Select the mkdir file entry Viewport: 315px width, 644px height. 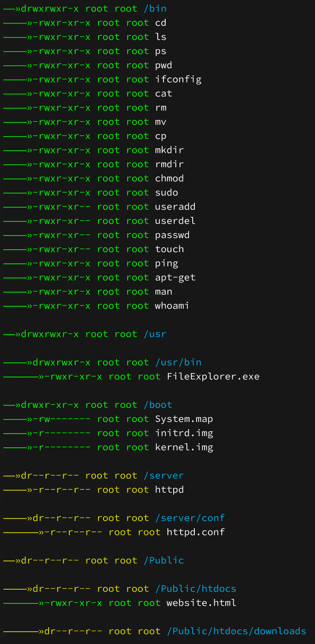(x=169, y=150)
